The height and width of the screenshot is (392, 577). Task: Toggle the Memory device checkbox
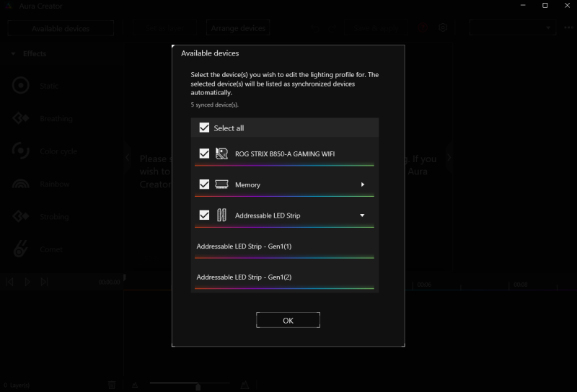click(x=204, y=184)
